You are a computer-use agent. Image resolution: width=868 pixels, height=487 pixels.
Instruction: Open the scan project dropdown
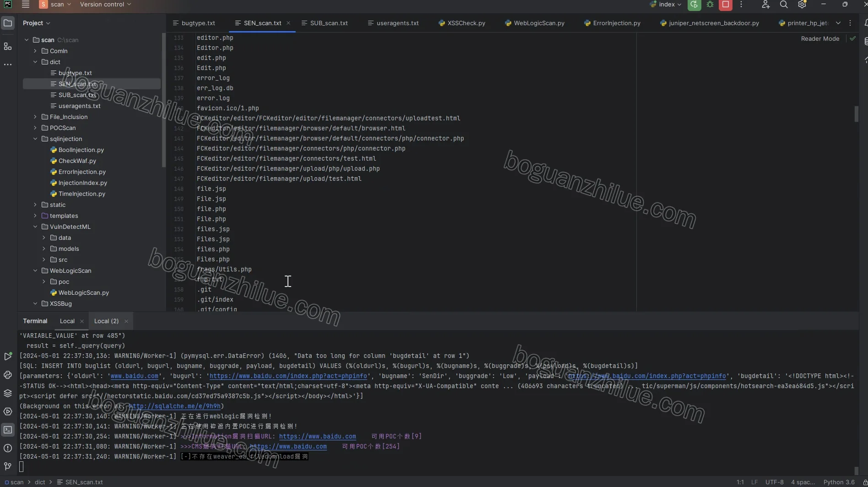coord(55,5)
